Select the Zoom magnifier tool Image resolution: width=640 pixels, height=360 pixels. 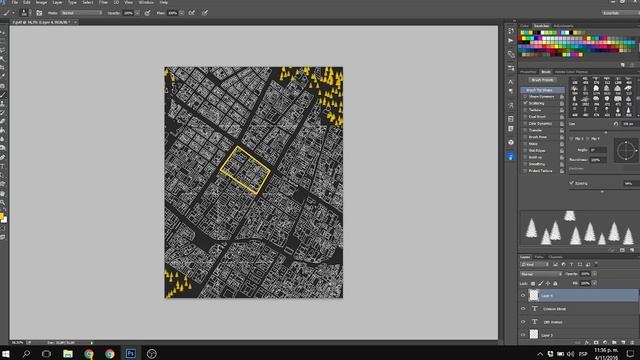click(x=3, y=202)
